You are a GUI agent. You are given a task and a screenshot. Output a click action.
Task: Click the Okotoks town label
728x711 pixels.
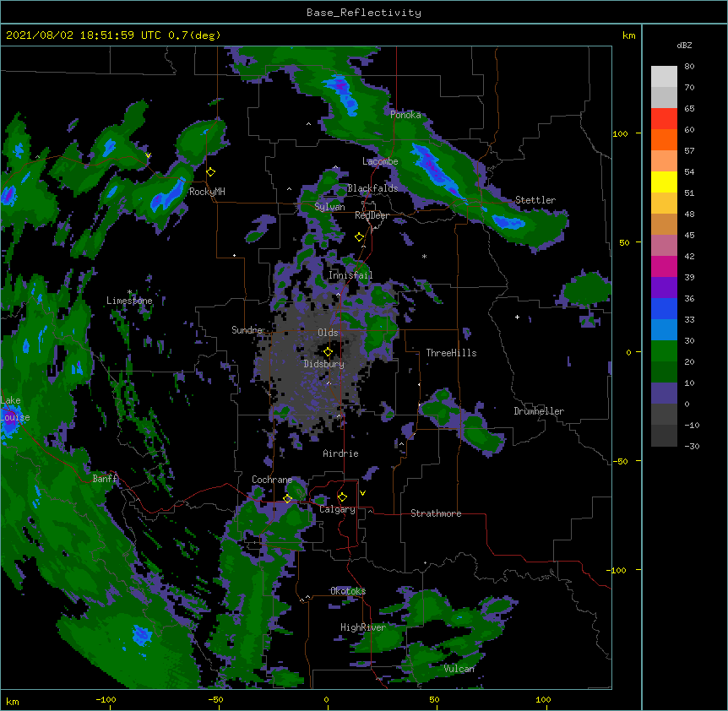[x=348, y=591]
